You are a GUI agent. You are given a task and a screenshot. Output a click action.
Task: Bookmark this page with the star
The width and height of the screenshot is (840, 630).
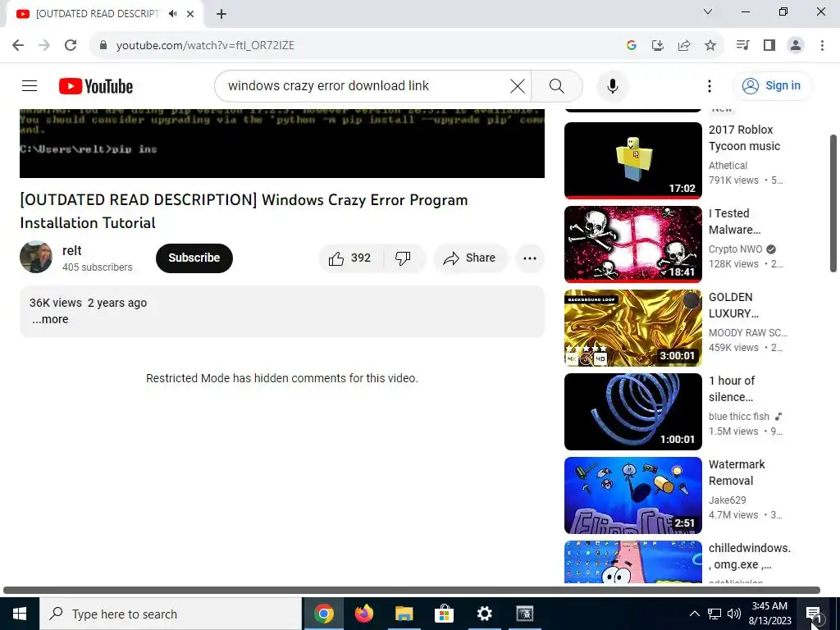click(x=710, y=45)
